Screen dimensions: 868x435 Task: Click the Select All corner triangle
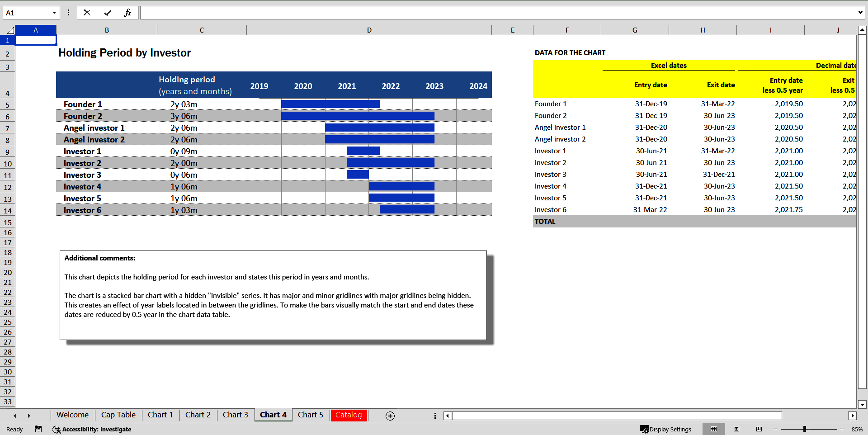(x=10, y=30)
